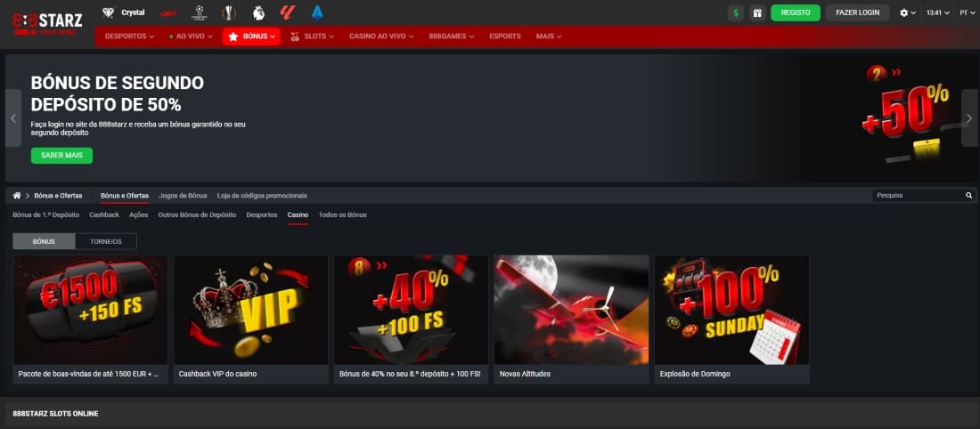The image size is (980, 429).
Task: Click the gift box bonus icon
Action: 757,12
